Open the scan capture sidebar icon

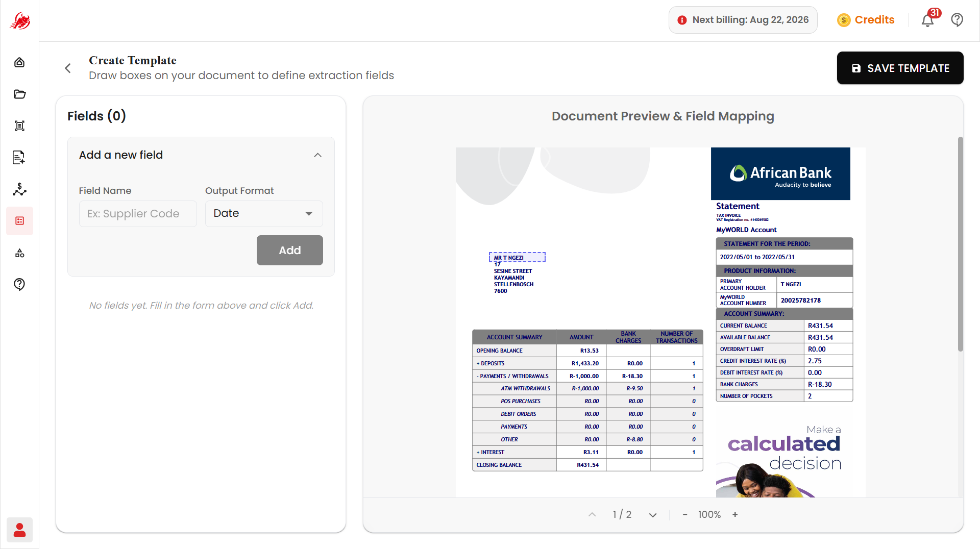click(19, 126)
